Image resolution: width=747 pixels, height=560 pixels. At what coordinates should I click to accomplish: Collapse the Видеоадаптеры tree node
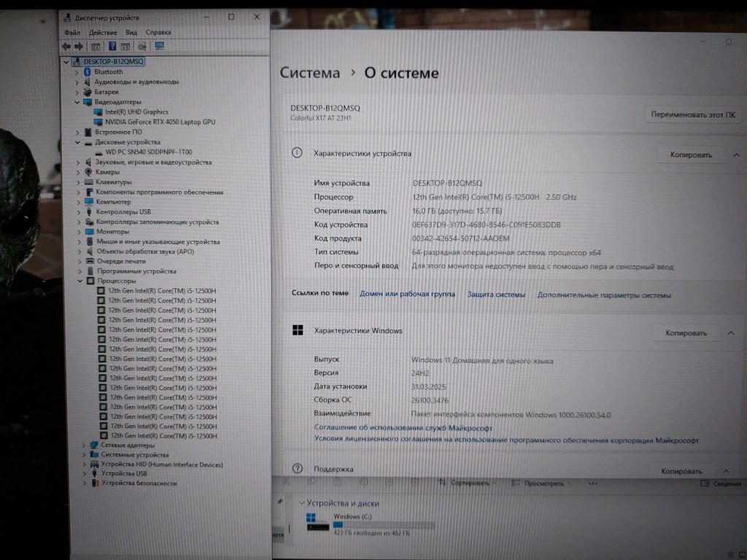point(77,102)
